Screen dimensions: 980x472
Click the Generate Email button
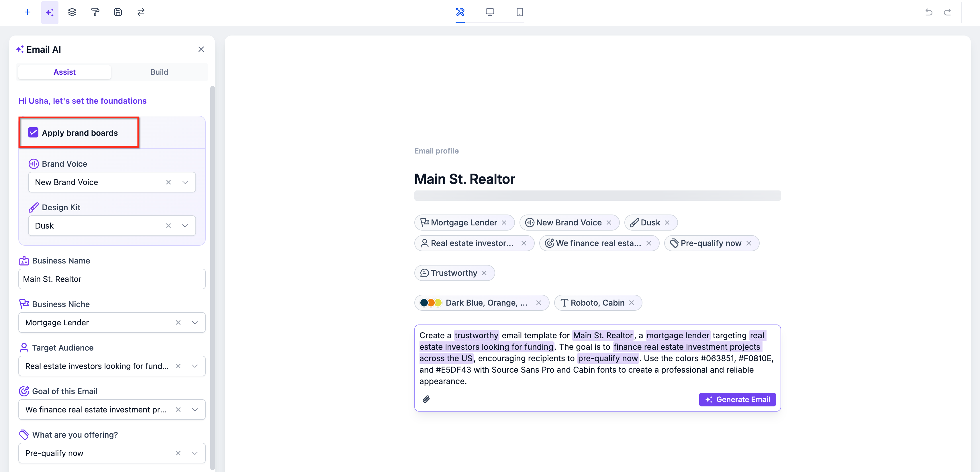[x=737, y=399]
